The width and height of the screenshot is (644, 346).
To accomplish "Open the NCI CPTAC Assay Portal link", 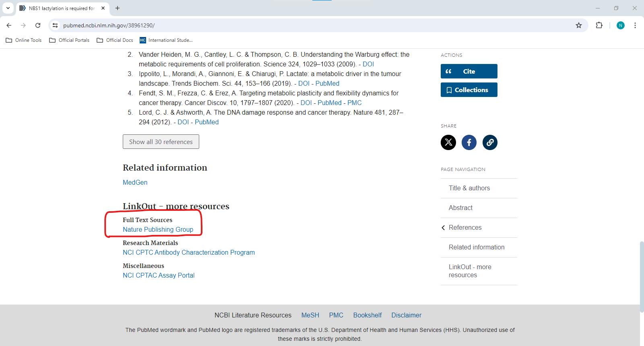I will (x=159, y=275).
